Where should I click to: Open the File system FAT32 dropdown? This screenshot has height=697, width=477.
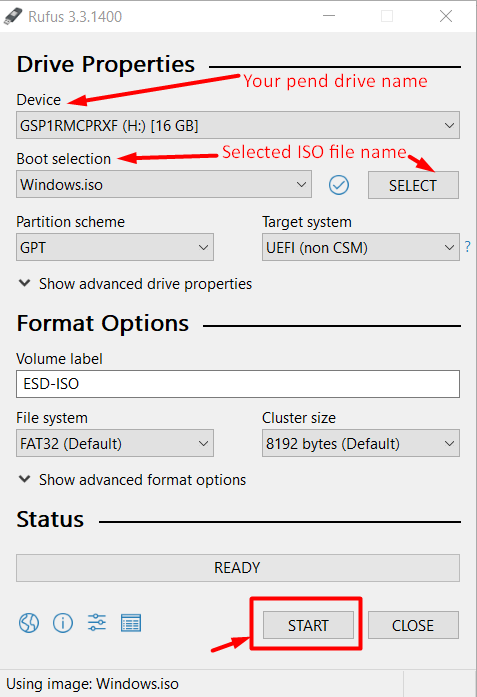(115, 443)
